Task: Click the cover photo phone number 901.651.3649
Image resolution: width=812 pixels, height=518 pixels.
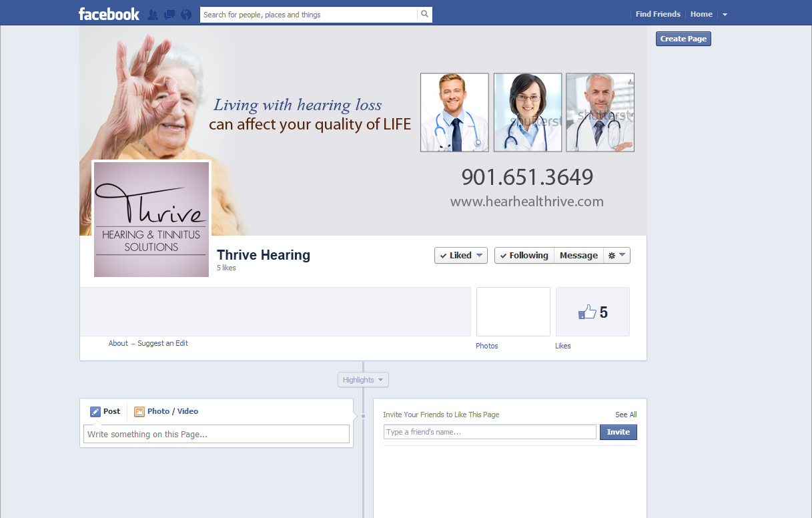Action: [x=527, y=177]
